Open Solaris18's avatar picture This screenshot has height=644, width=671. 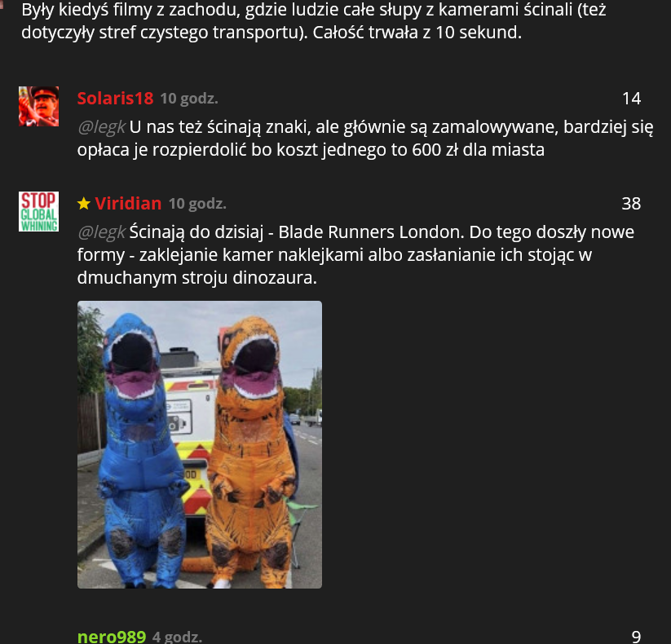pyautogui.click(x=38, y=106)
